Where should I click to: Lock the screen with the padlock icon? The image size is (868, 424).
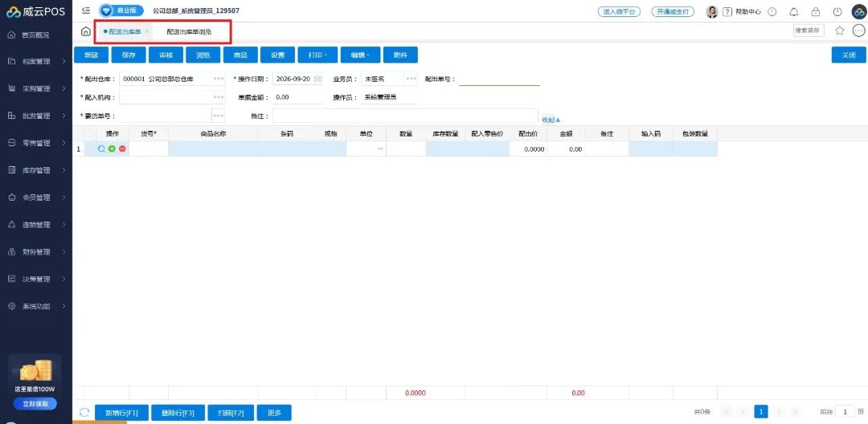pyautogui.click(x=816, y=11)
